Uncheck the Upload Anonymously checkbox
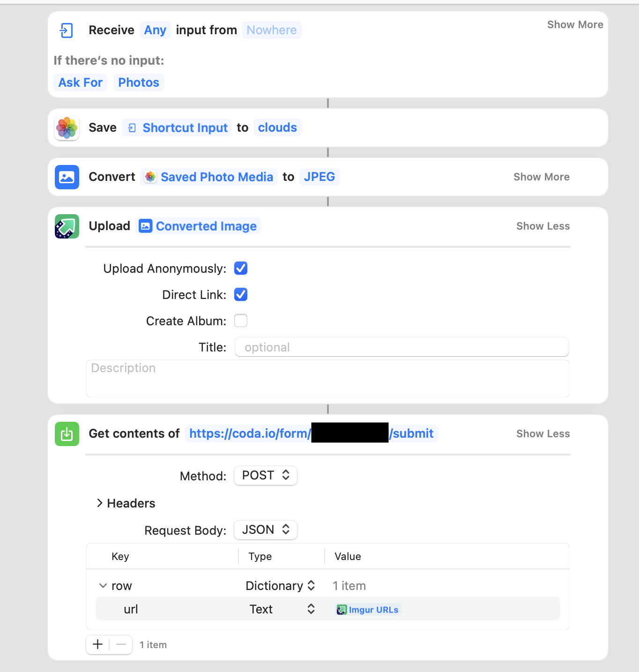Viewport: 639px width, 672px height. (x=241, y=269)
